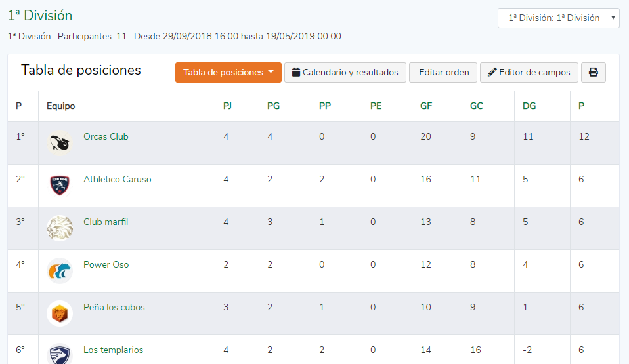Screen dimensions: 629x364
Task: Click the Club marfil lion logo
Action: [60, 228]
